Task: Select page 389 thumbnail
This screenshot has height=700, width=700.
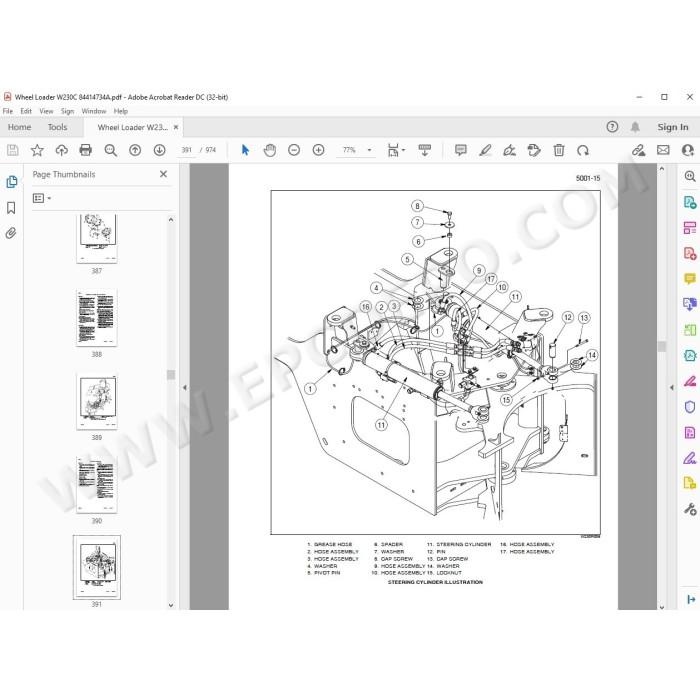Action: click(97, 401)
